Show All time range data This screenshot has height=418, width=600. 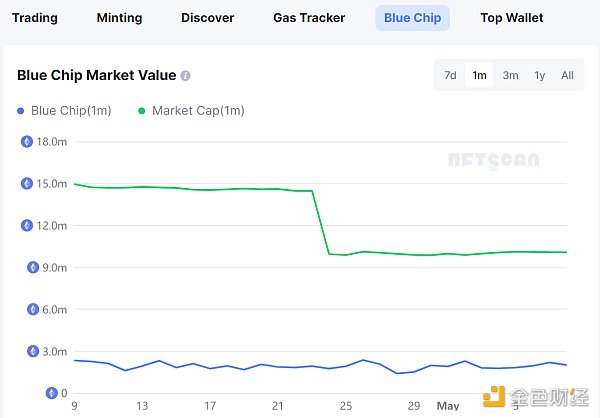[567, 75]
